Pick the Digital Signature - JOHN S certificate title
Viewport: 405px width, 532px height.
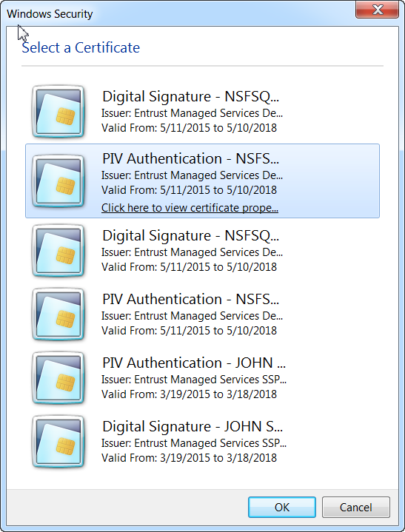click(x=193, y=426)
